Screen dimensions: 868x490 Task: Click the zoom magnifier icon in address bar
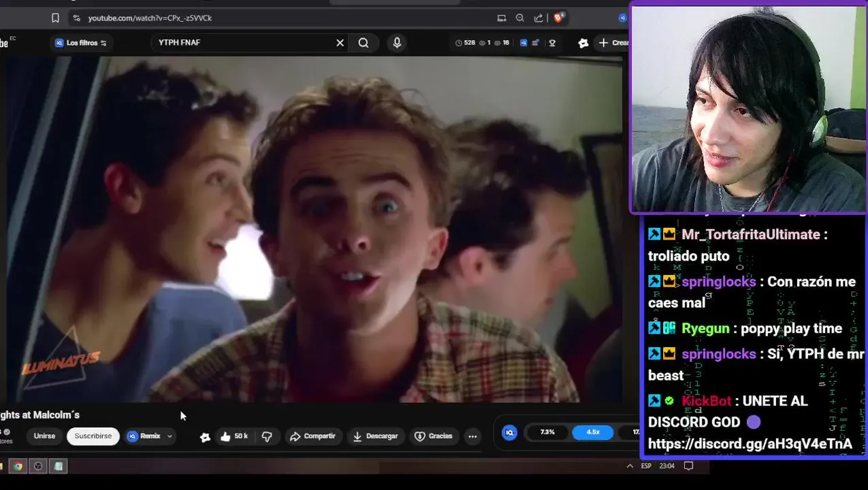520,18
